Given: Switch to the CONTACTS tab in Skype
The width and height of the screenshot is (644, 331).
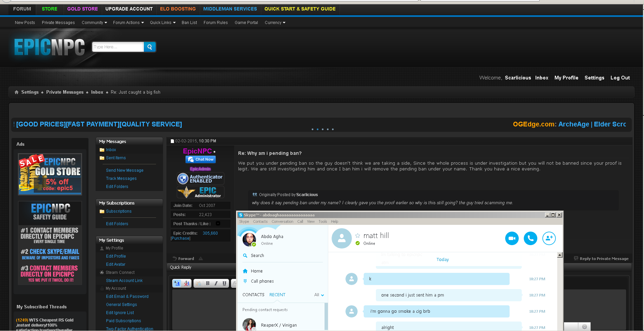Looking at the screenshot, I should (x=253, y=295).
